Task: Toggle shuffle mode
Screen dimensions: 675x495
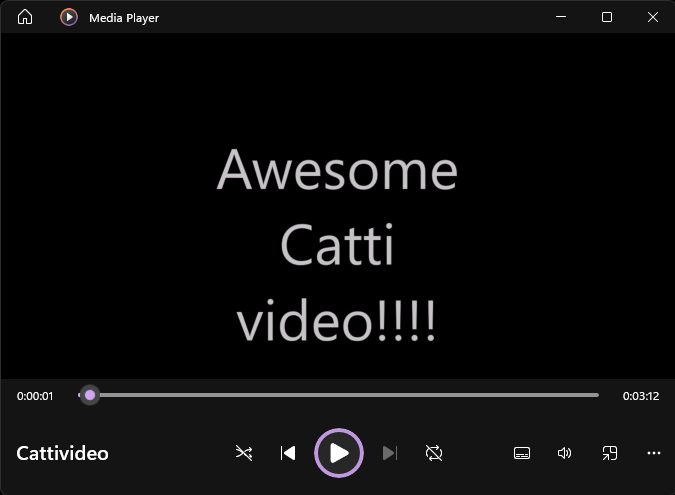Action: (244, 453)
